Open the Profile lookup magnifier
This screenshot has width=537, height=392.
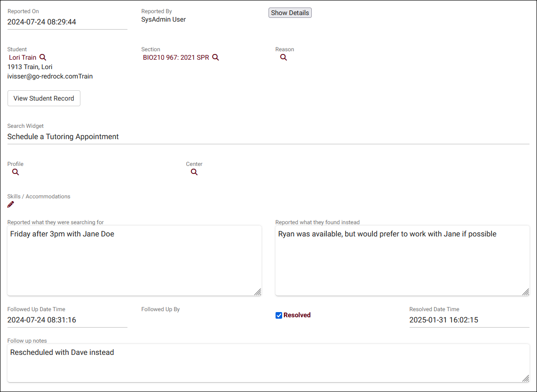[x=16, y=172]
